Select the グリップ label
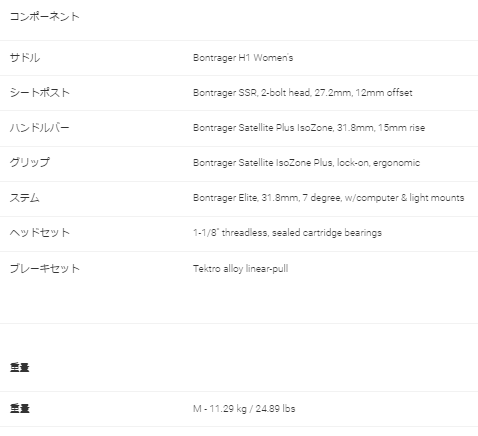The width and height of the screenshot is (478, 436). 30,162
